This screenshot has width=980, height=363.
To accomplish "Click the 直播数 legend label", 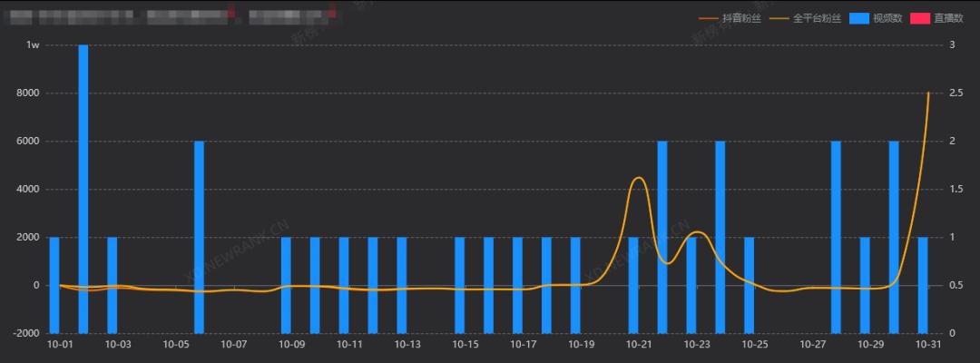I will point(947,18).
